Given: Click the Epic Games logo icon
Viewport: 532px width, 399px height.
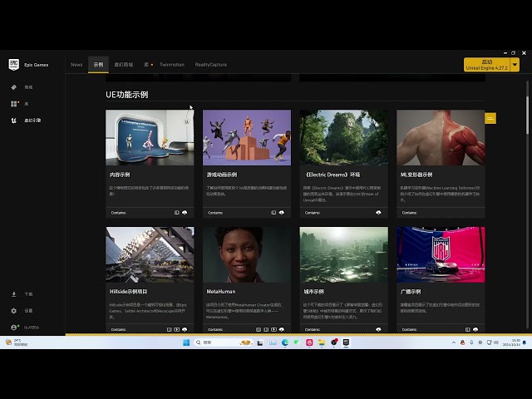Looking at the screenshot, I should 14,65.
